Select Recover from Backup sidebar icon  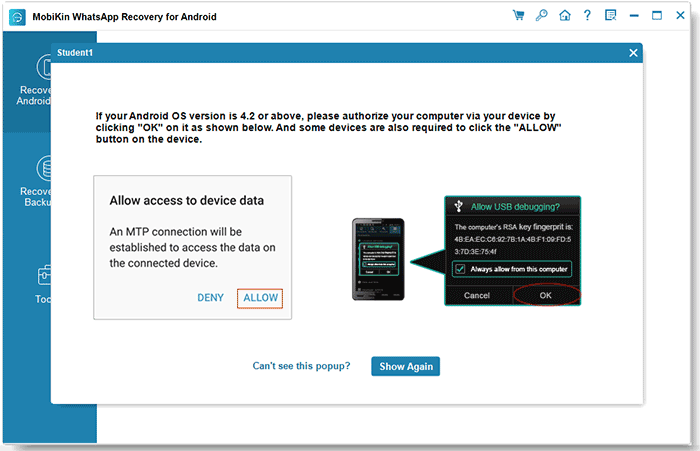click(x=44, y=169)
